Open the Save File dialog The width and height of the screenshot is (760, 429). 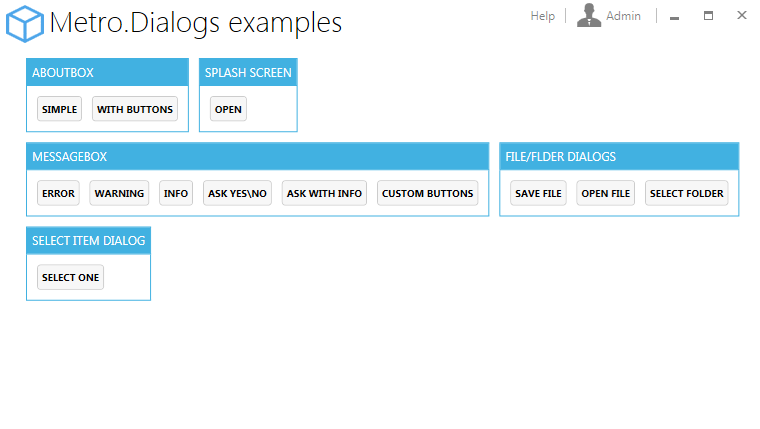[538, 193]
